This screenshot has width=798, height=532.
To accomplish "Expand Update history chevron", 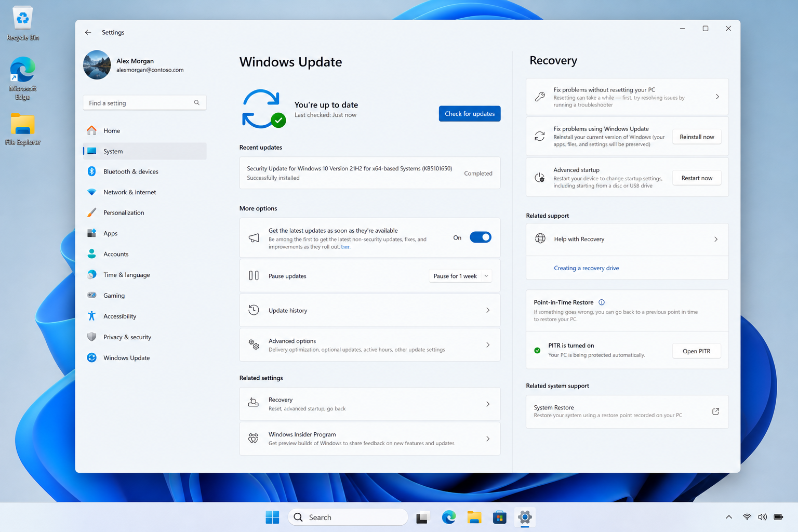I will click(488, 310).
